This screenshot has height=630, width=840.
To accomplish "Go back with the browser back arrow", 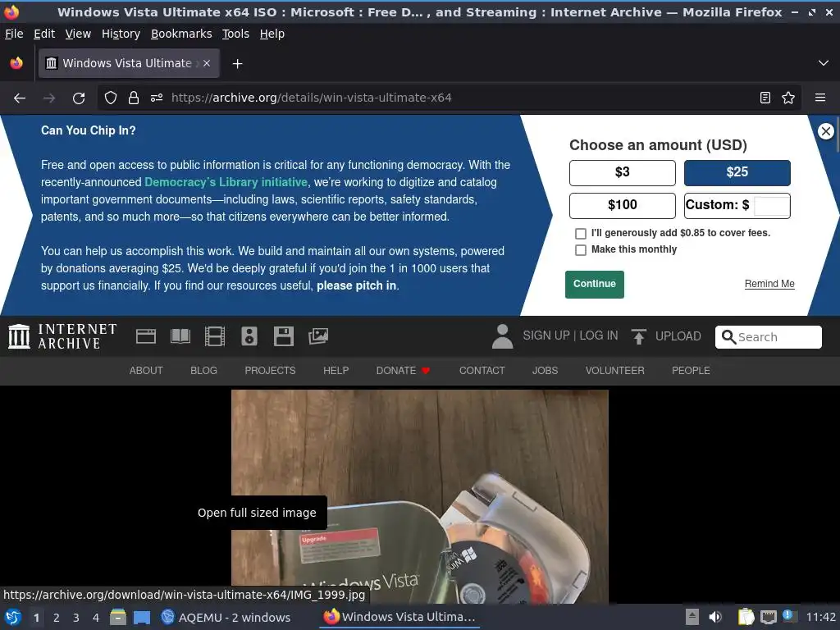I will click(x=20, y=98).
